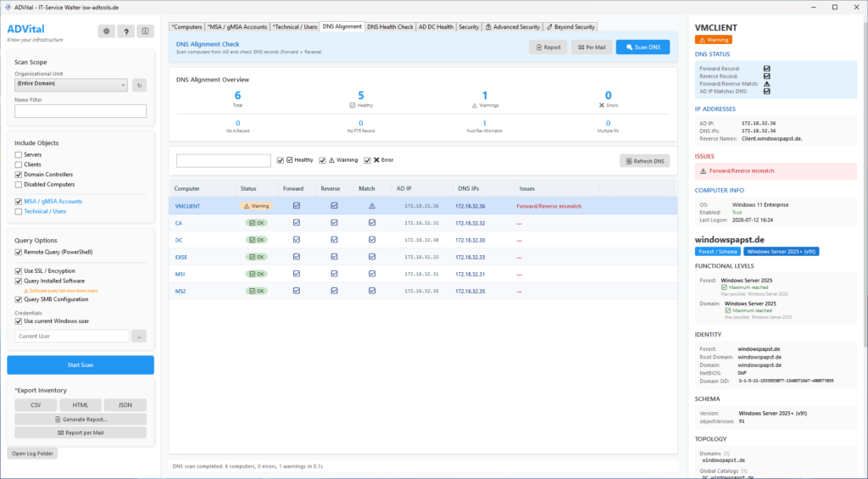Click Refresh DNS button
The height and width of the screenshot is (479, 868).
tap(644, 161)
